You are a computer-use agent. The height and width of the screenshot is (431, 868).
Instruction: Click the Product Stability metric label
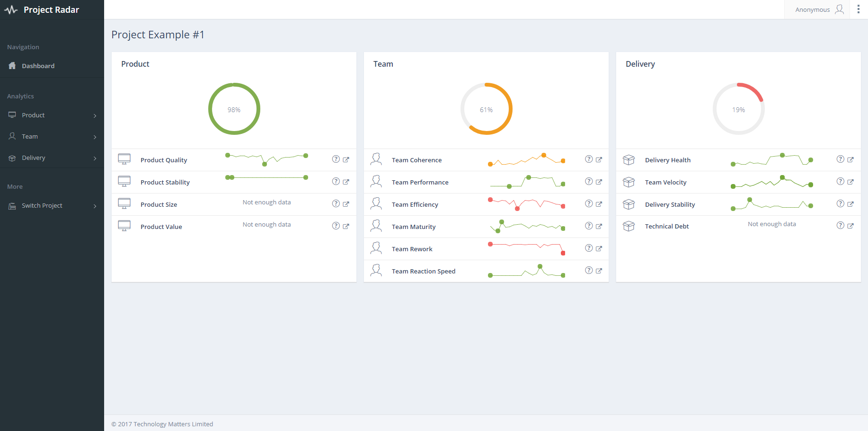coord(165,182)
